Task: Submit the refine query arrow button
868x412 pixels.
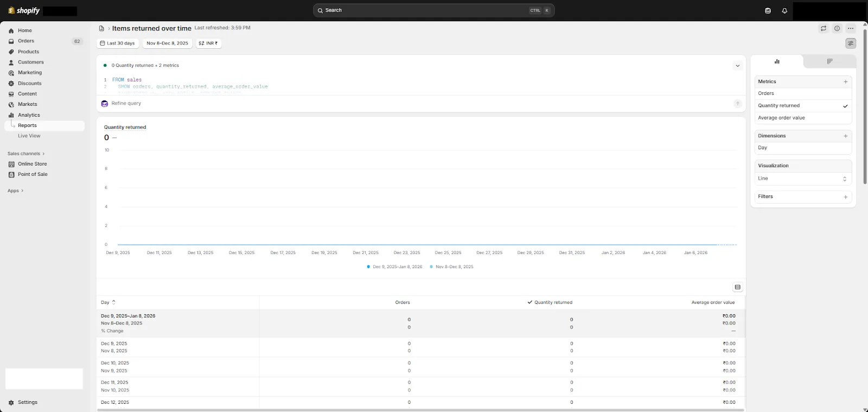Action: [x=737, y=103]
